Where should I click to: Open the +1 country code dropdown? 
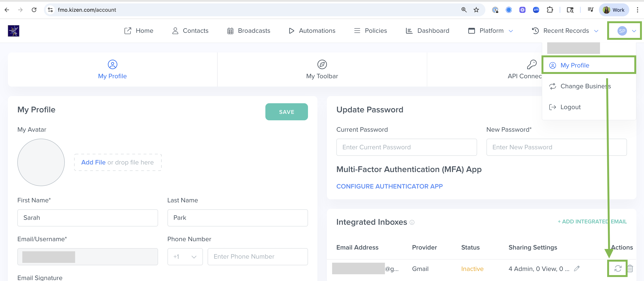click(x=185, y=257)
